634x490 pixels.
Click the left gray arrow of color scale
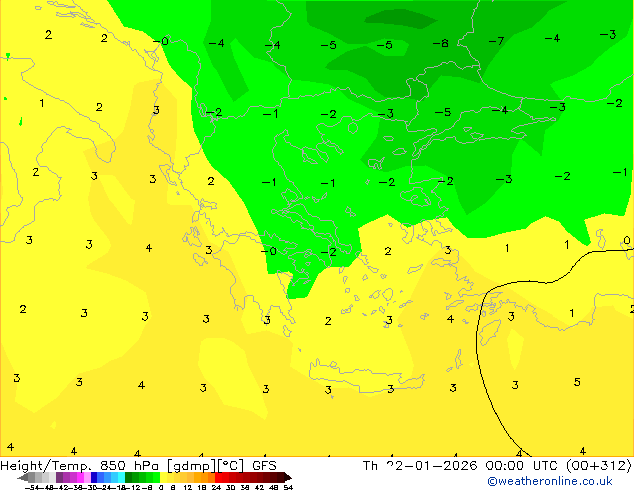click(22, 477)
